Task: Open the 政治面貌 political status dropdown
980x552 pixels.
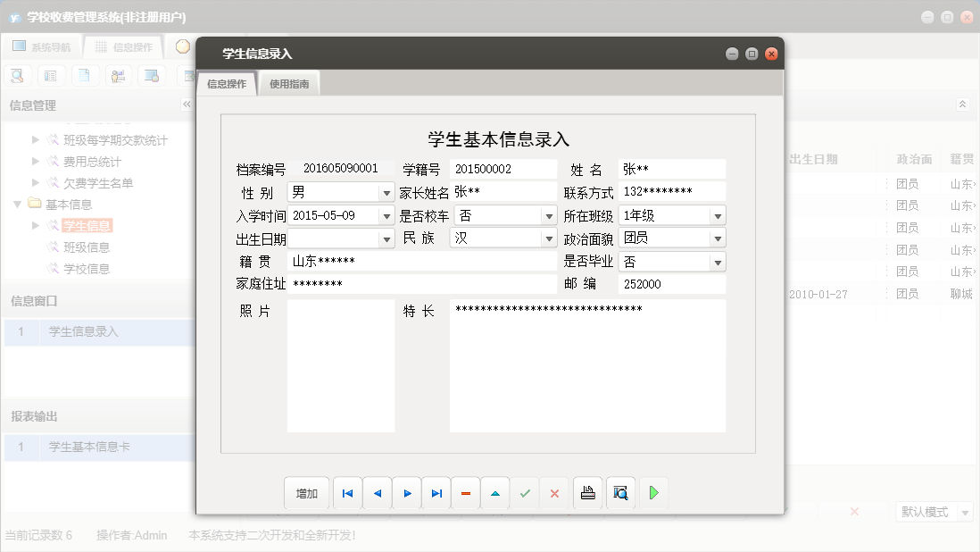Action: click(x=717, y=238)
